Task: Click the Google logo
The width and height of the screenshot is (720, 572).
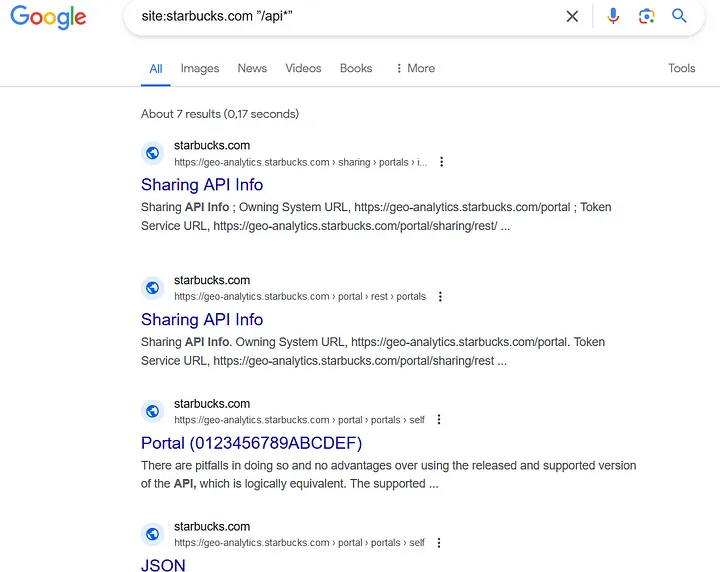Action: 48,17
